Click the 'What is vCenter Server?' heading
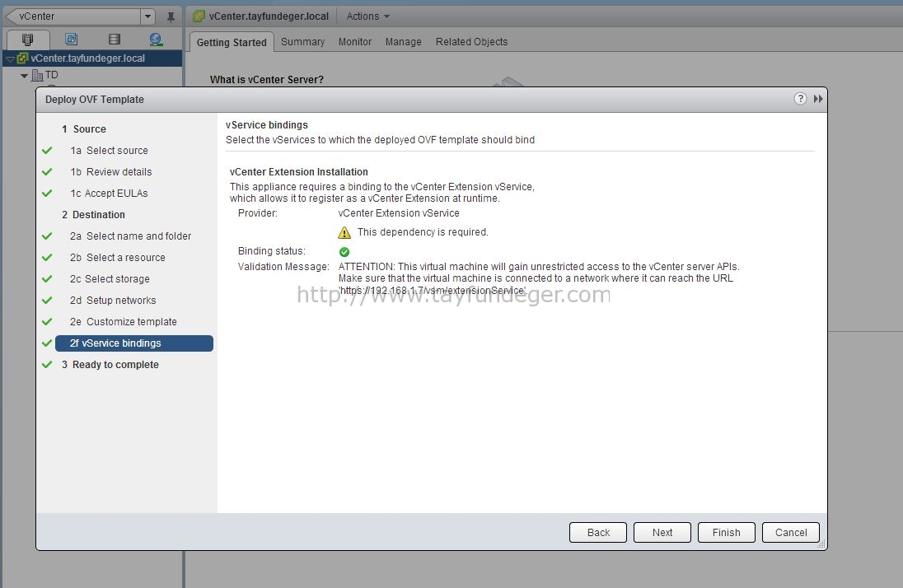 pyautogui.click(x=267, y=80)
